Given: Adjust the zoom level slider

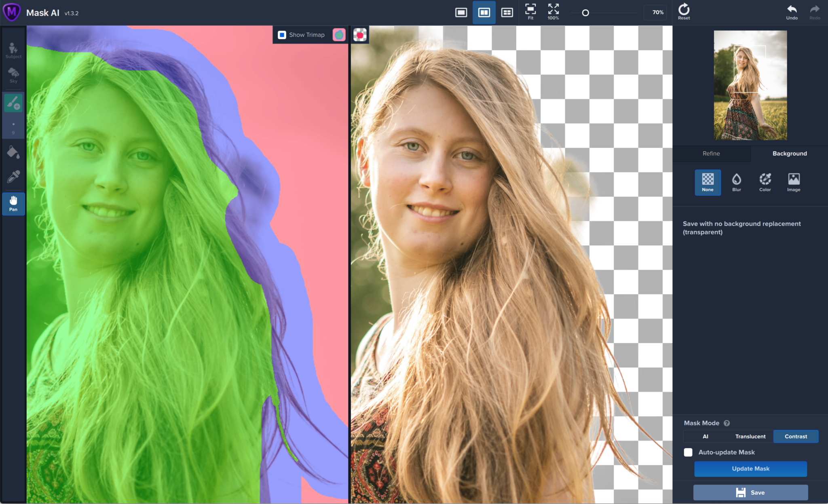Looking at the screenshot, I should [x=585, y=13].
